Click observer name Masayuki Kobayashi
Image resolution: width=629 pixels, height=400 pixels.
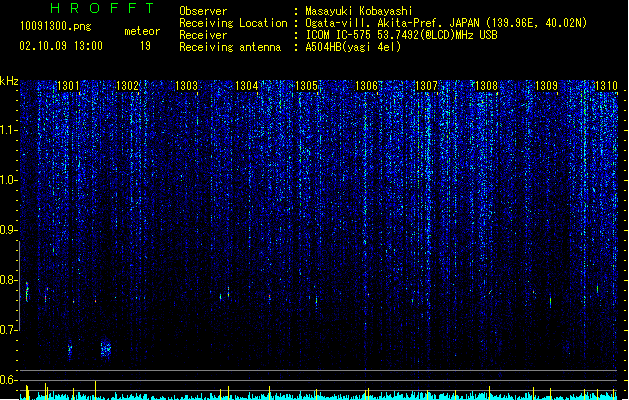point(359,11)
